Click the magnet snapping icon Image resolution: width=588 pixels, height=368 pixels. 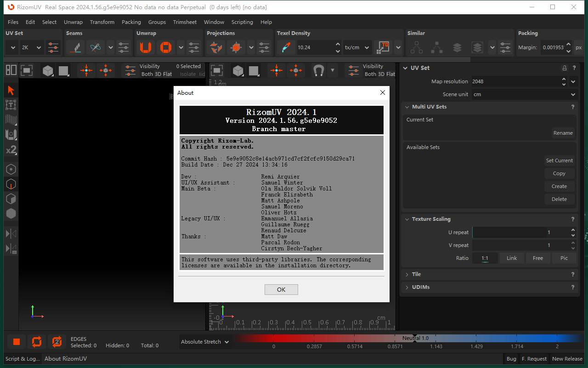(x=318, y=70)
